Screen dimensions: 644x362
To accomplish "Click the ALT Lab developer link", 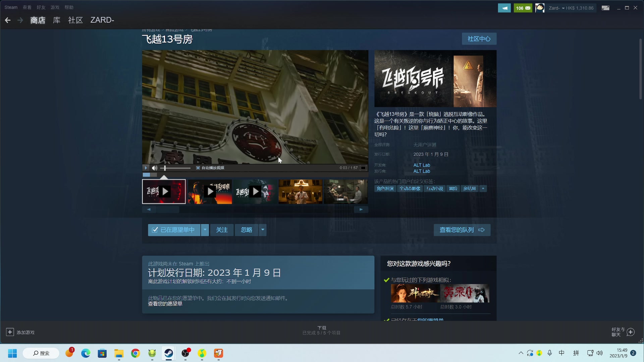I will (422, 165).
